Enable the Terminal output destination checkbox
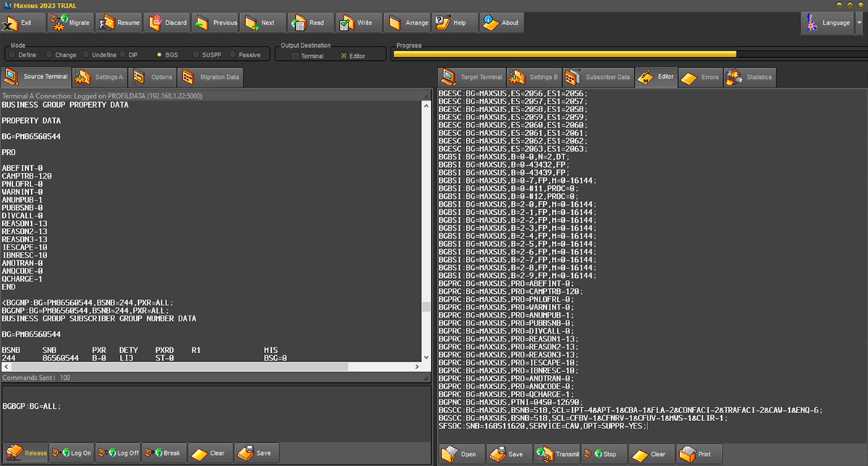Viewport: 868px width, 466px height. click(295, 56)
